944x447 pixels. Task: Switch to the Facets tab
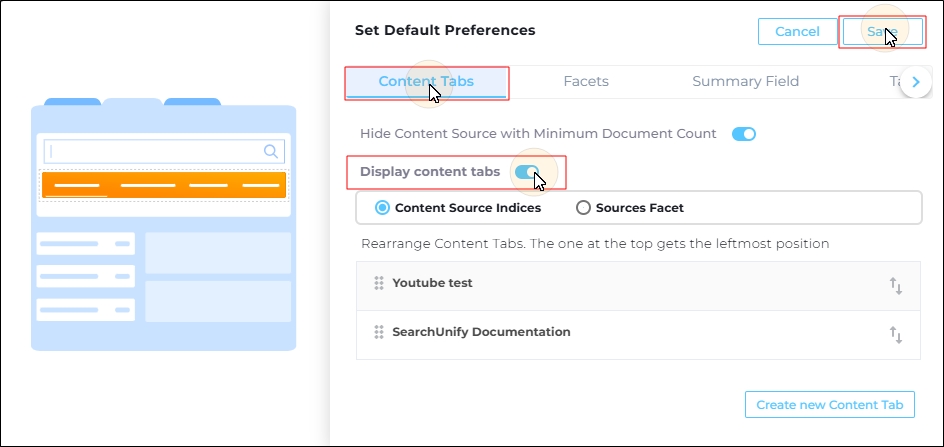(x=586, y=81)
